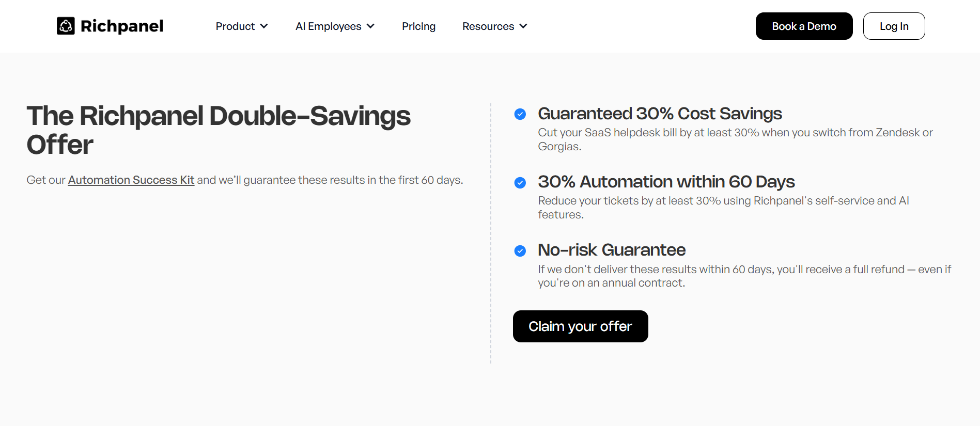980x426 pixels.
Task: Click the Log In button
Action: coord(894,26)
